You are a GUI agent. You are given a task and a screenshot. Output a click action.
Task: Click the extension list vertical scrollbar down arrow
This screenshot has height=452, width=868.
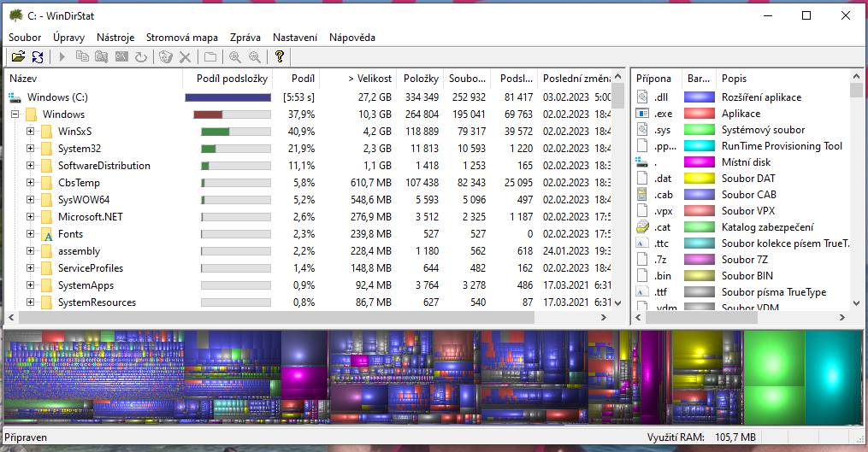[856, 302]
